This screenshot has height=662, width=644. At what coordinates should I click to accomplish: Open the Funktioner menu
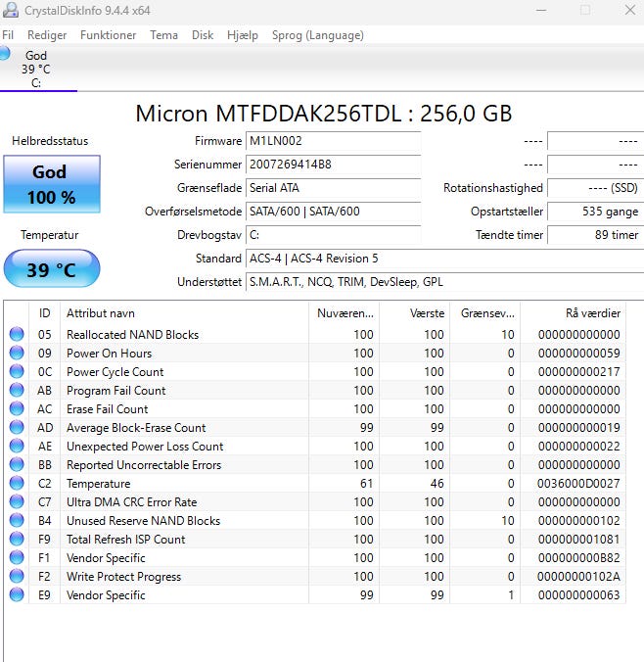pos(108,35)
